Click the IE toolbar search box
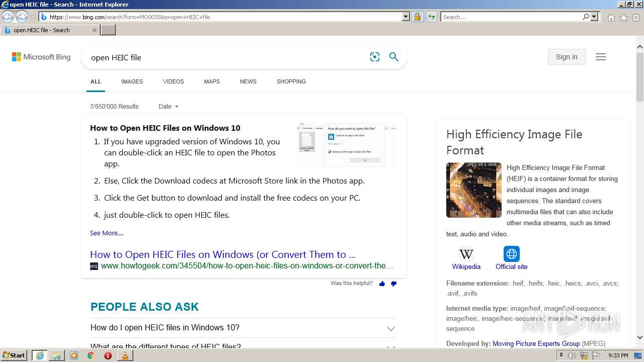 [511, 17]
